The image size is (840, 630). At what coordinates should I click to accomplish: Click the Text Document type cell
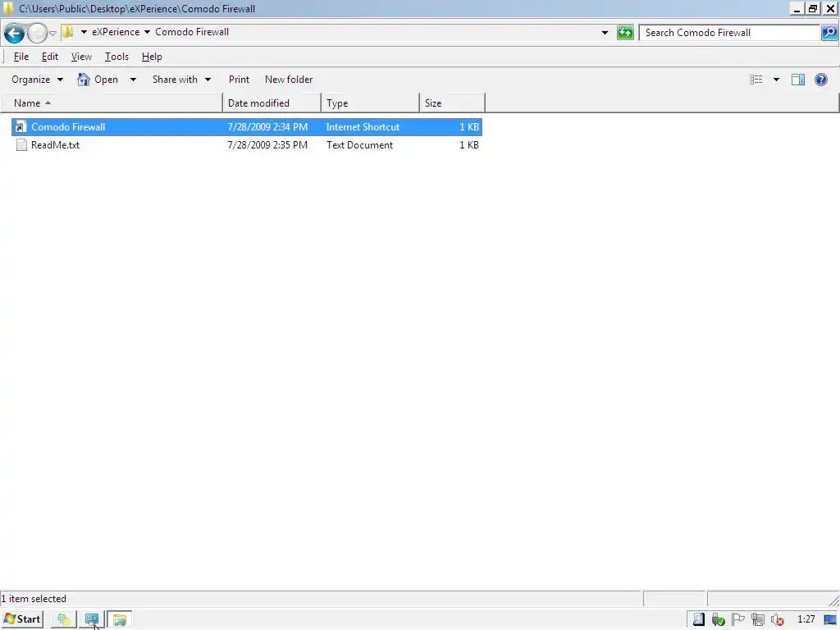click(359, 144)
